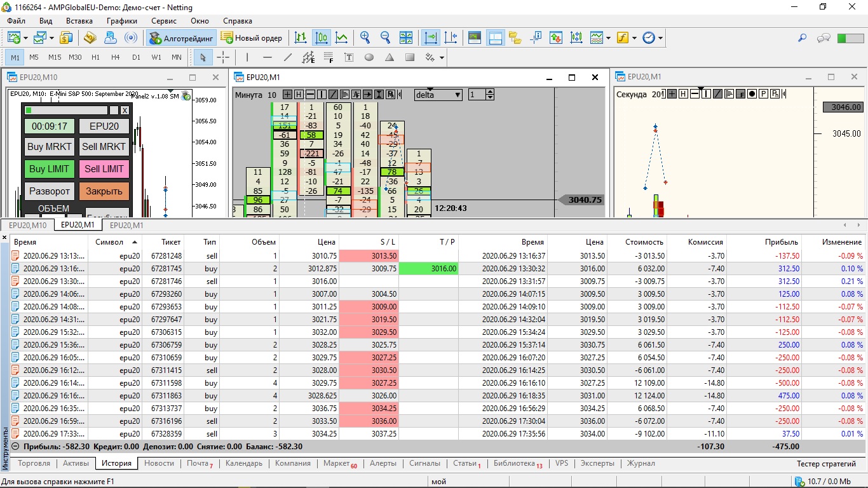The width and height of the screenshot is (868, 488).
Task: Sort history by Прибыль column header
Action: click(x=782, y=242)
